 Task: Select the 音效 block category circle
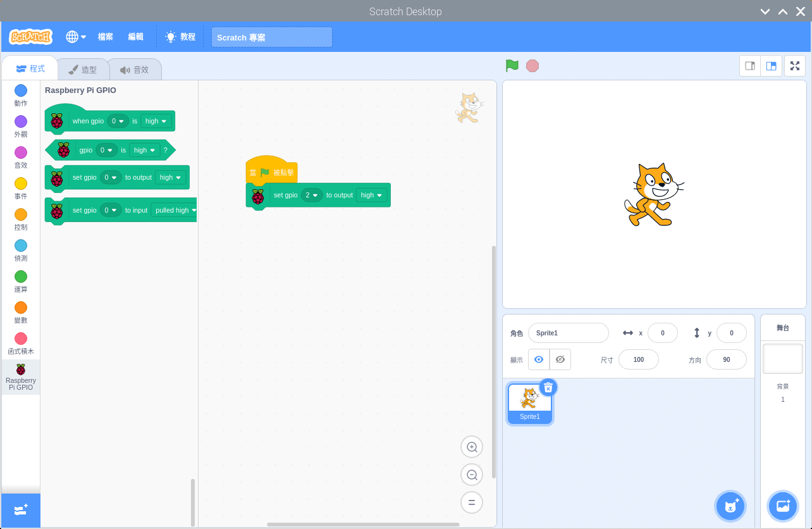[x=21, y=152]
